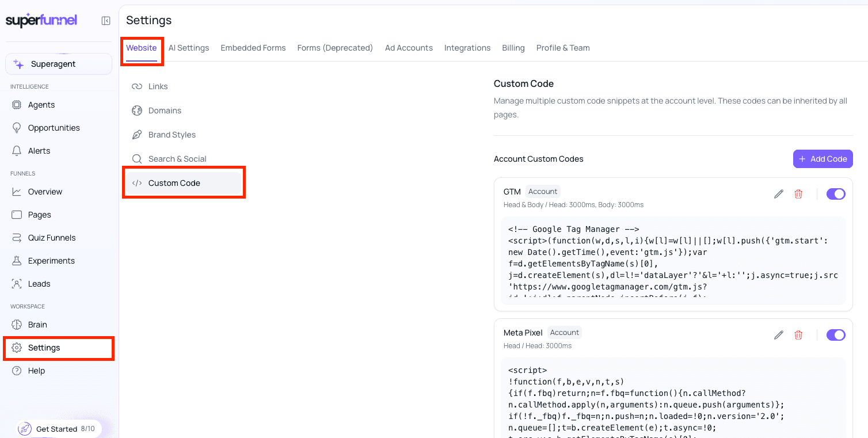868x438 pixels.
Task: Disable the GTM custom code toggle
Action: pos(836,194)
